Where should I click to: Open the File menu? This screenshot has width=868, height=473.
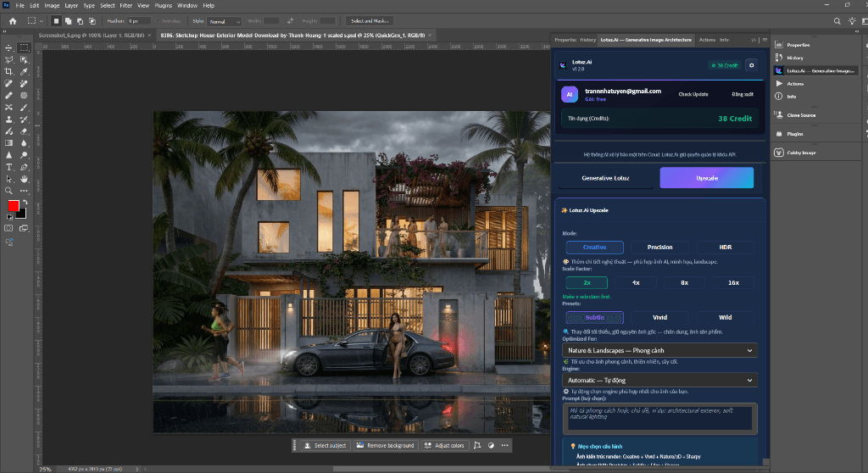(x=20, y=6)
